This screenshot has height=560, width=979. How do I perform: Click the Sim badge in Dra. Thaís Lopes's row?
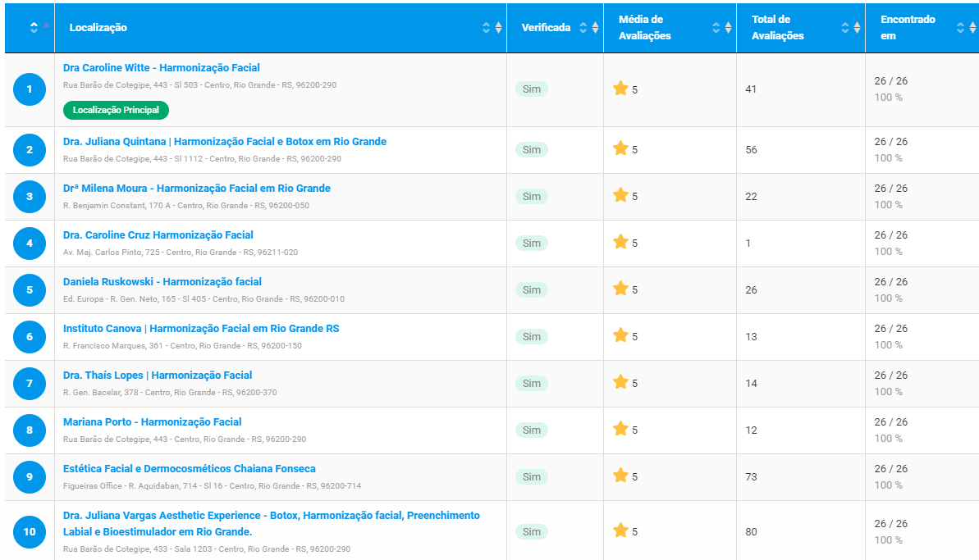(531, 384)
